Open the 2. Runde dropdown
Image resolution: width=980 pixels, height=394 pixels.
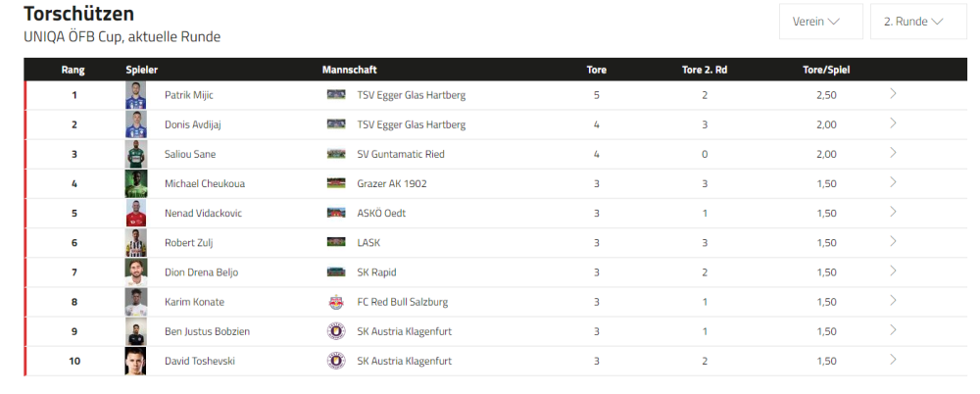coord(918,22)
